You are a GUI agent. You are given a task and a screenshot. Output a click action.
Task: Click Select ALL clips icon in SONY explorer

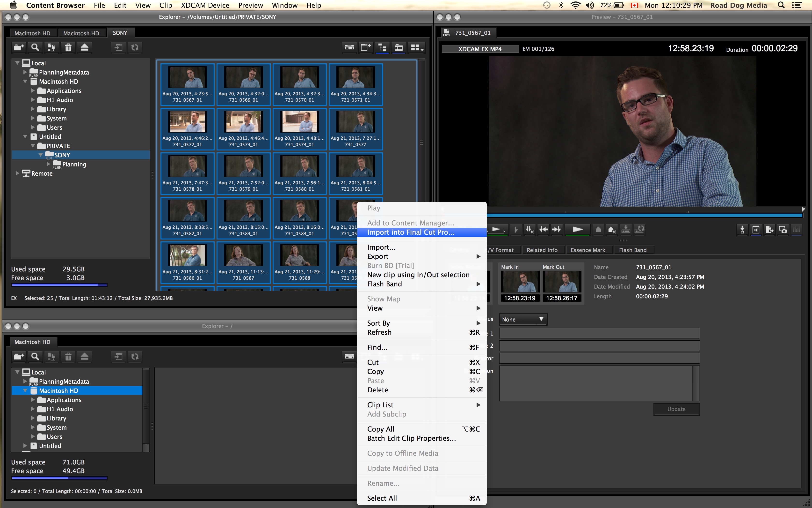pos(51,48)
